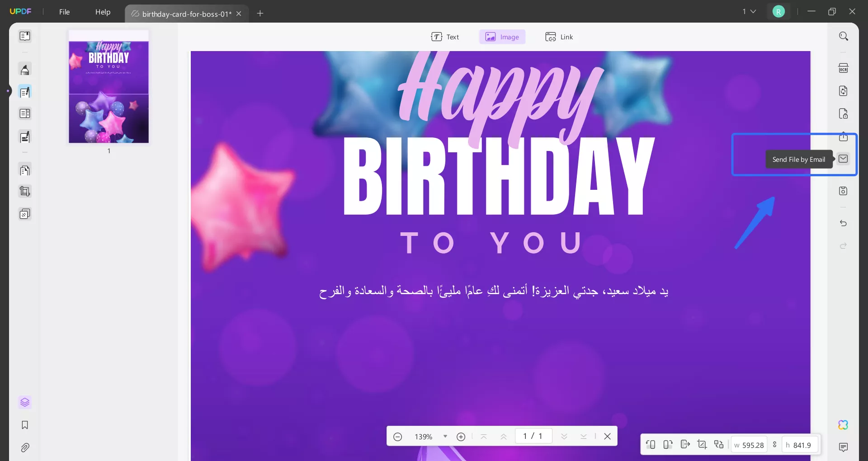868x461 pixels.
Task: Open the zoom percentage dropdown
Action: pos(444,436)
